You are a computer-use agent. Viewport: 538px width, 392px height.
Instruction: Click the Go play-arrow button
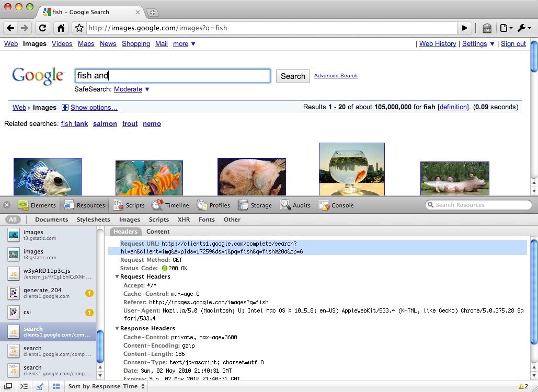pos(464,28)
